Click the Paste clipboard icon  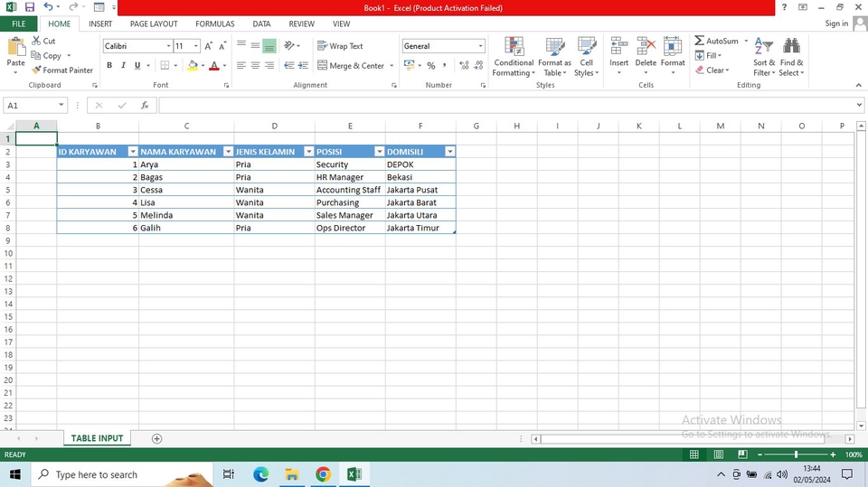pyautogui.click(x=16, y=47)
